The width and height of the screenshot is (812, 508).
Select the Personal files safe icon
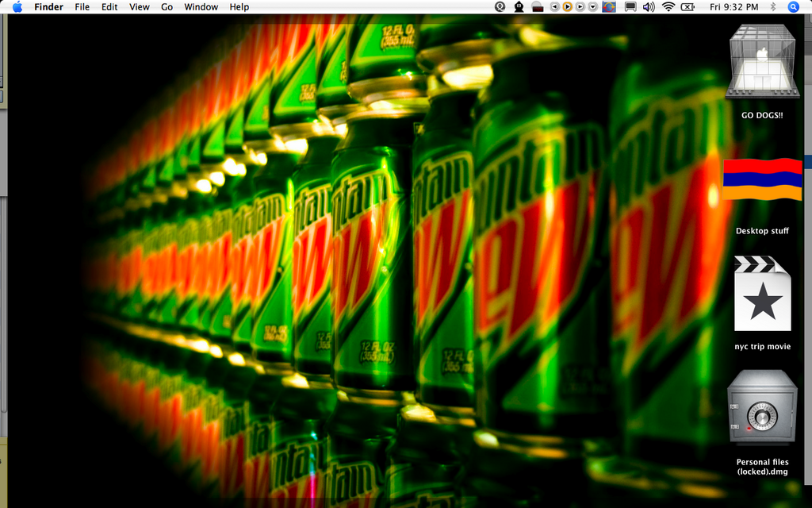(762, 408)
